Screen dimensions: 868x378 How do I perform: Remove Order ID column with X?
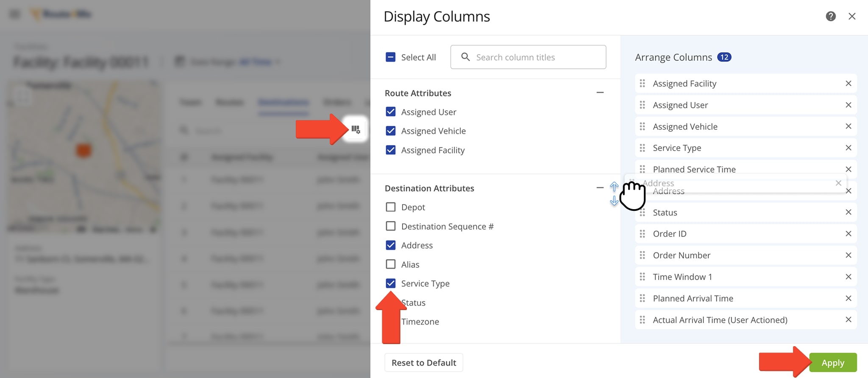coord(848,234)
